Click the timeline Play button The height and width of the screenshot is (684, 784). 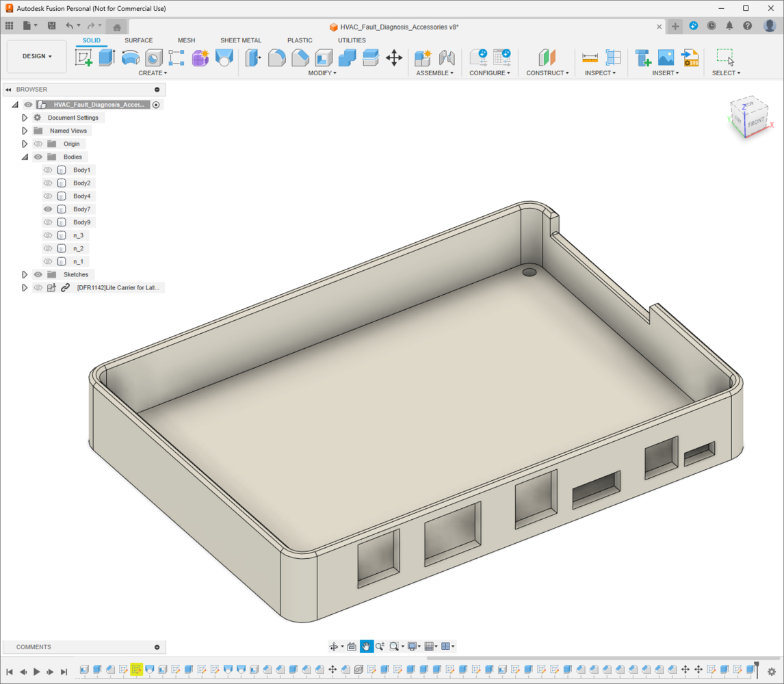pyautogui.click(x=36, y=672)
